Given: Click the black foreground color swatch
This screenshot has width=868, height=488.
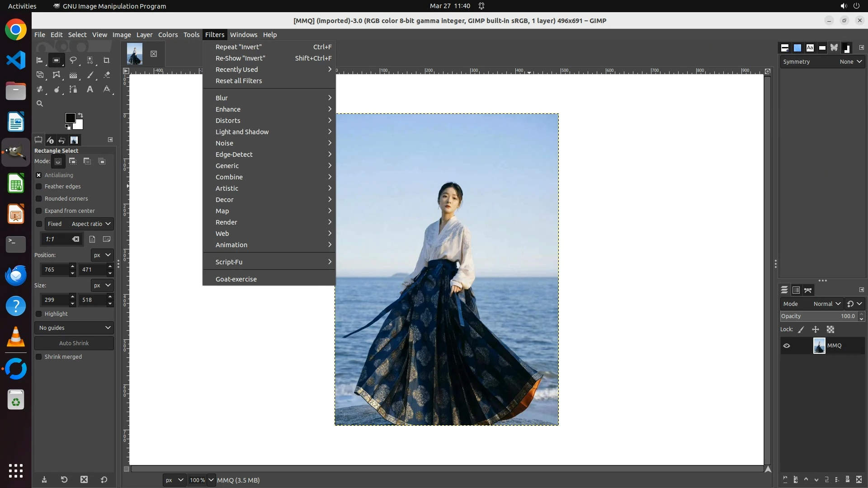Looking at the screenshot, I should 70,118.
